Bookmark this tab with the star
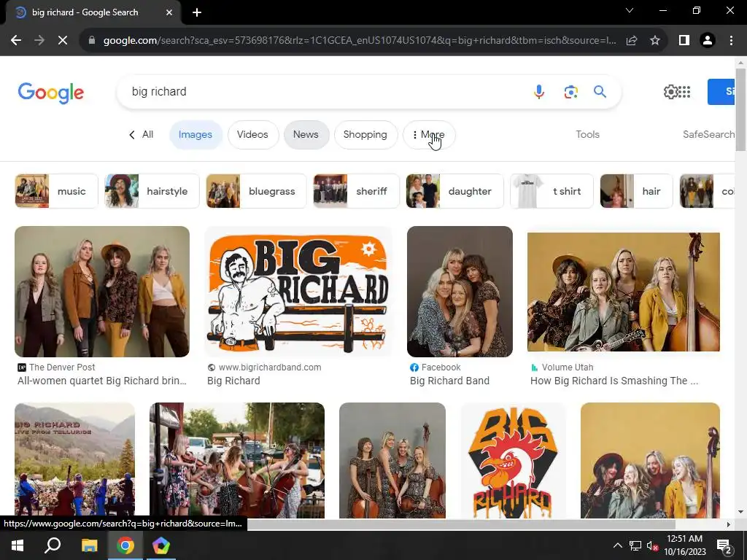Viewport: 747px width, 560px height. pyautogui.click(x=655, y=41)
